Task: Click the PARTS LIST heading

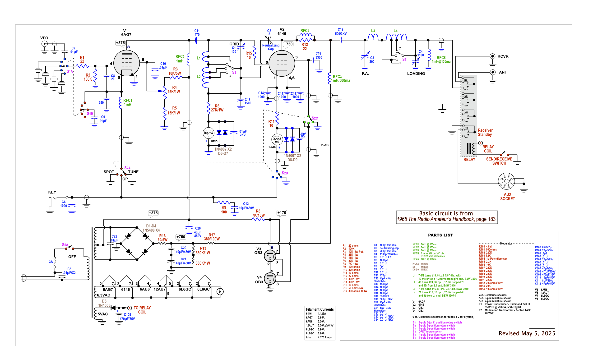Action: (440, 235)
